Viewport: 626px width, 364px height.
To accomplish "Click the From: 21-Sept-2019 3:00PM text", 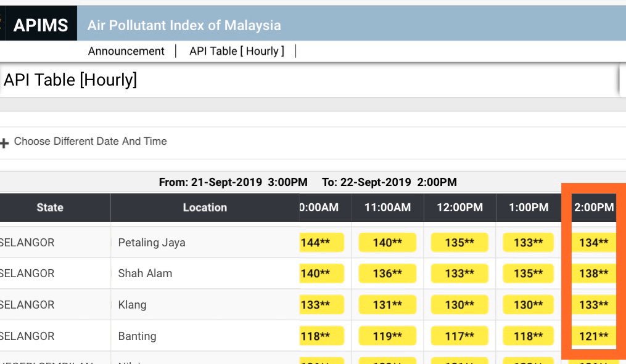I will click(x=233, y=182).
